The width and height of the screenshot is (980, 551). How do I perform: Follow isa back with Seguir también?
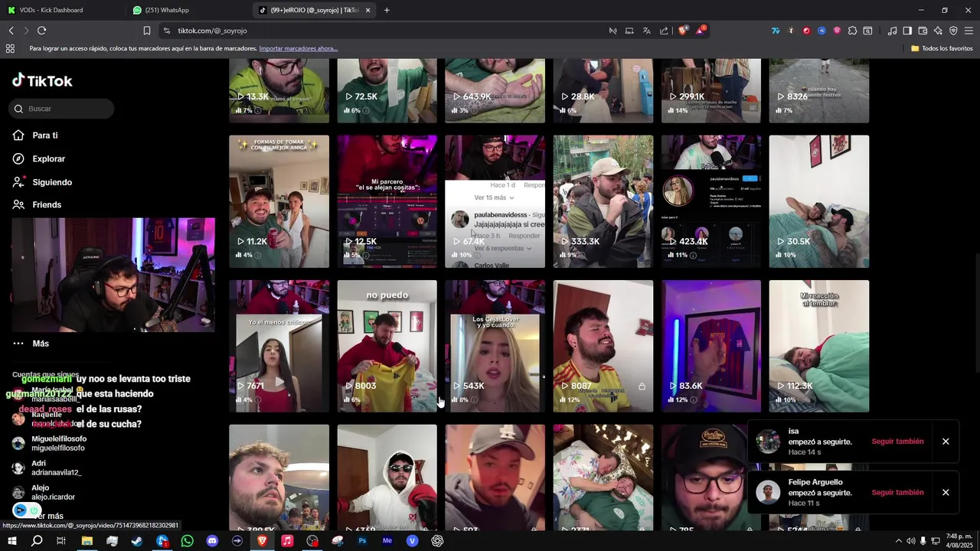coord(897,442)
